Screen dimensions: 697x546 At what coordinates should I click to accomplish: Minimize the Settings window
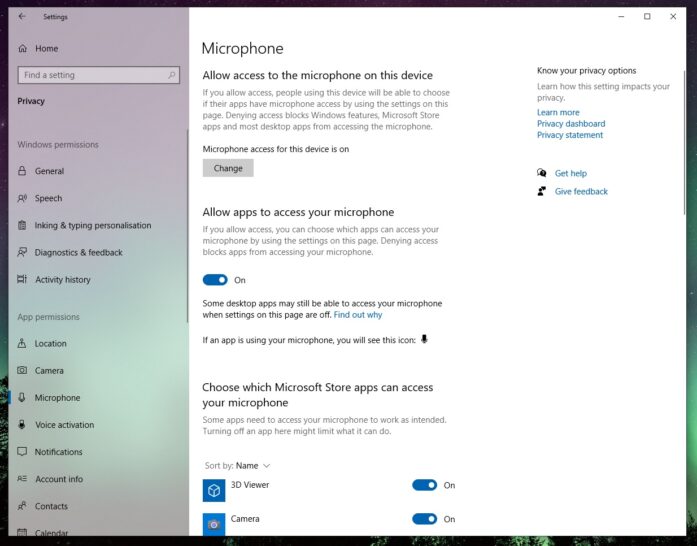(621, 16)
